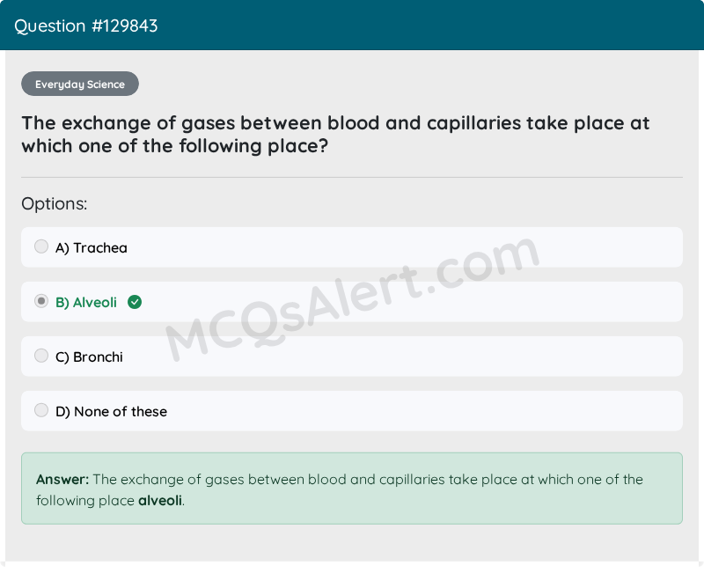Viewport: 704px width, 588px height.
Task: Click the Answer: label
Action: (x=60, y=480)
